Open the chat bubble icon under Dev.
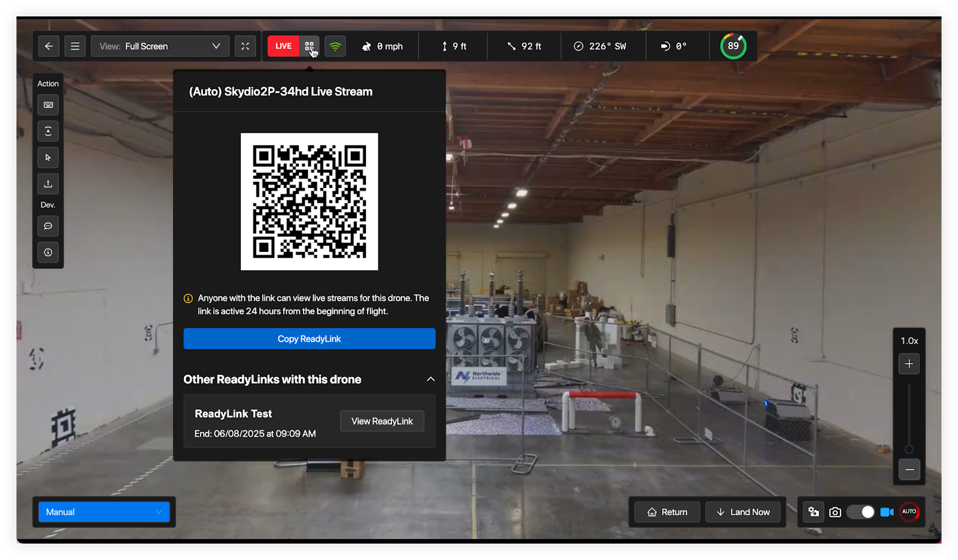Viewport: 958px width, 560px height. tap(48, 226)
